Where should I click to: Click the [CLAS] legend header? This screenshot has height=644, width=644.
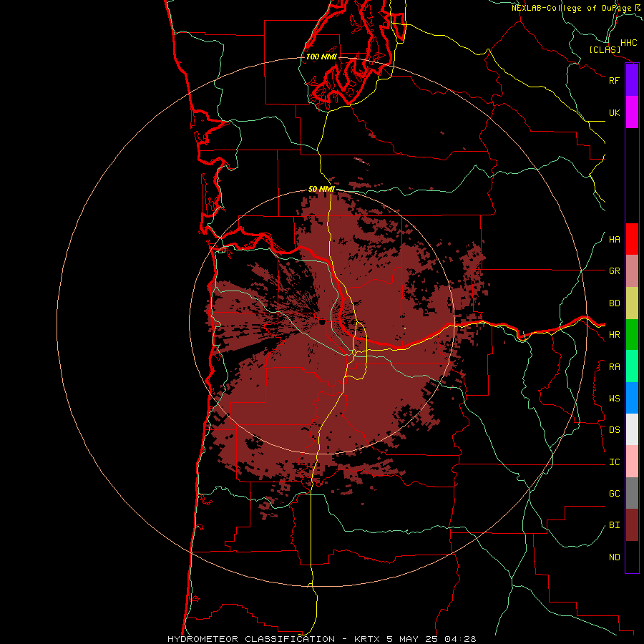605,49
